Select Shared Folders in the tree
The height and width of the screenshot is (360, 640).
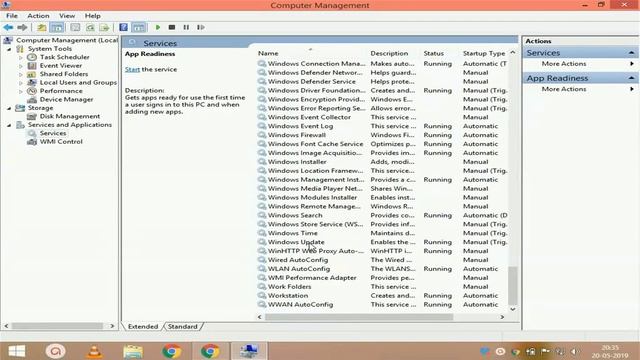(x=64, y=74)
